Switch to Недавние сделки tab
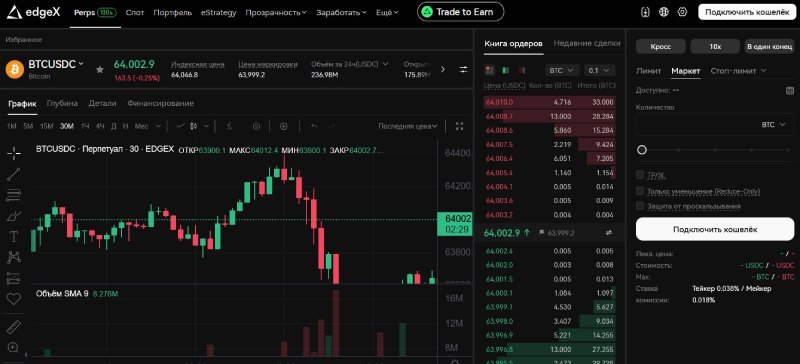 coord(587,44)
